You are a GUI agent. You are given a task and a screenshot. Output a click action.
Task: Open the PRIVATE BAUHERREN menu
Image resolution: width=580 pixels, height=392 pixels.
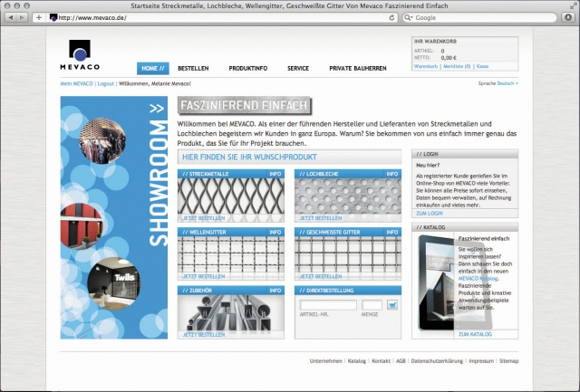click(x=358, y=68)
